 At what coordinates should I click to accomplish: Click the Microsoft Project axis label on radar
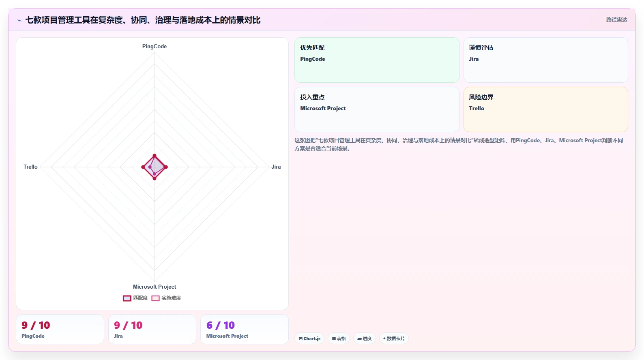tap(155, 287)
